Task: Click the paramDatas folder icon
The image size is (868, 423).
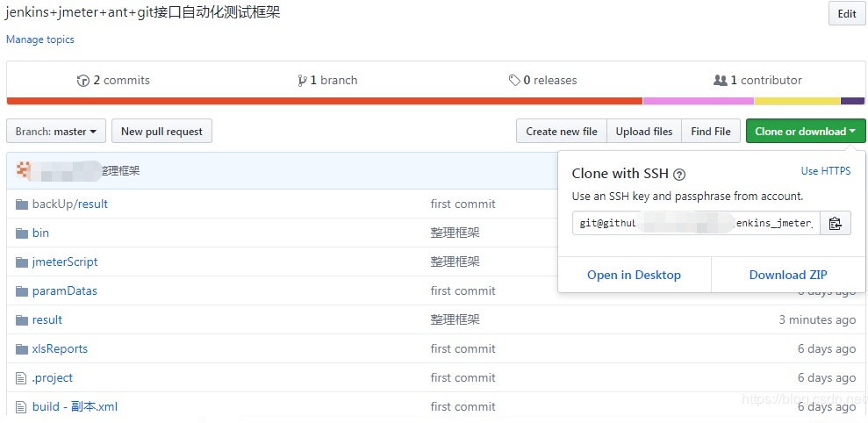Action: (x=22, y=290)
